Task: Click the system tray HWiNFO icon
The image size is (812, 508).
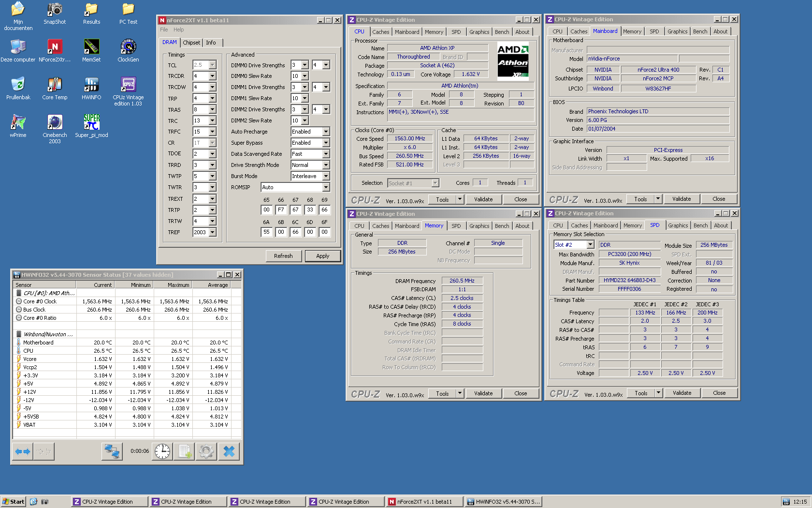Action: click(x=786, y=502)
